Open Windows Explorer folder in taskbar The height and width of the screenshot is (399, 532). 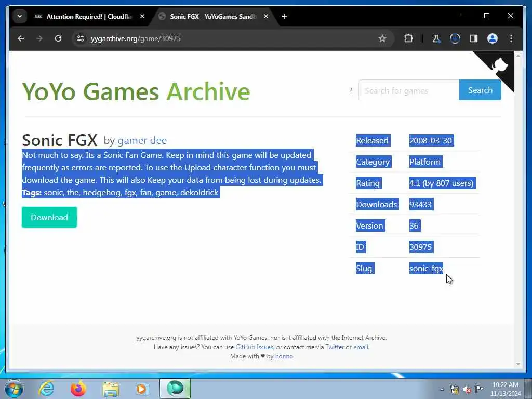click(x=111, y=389)
